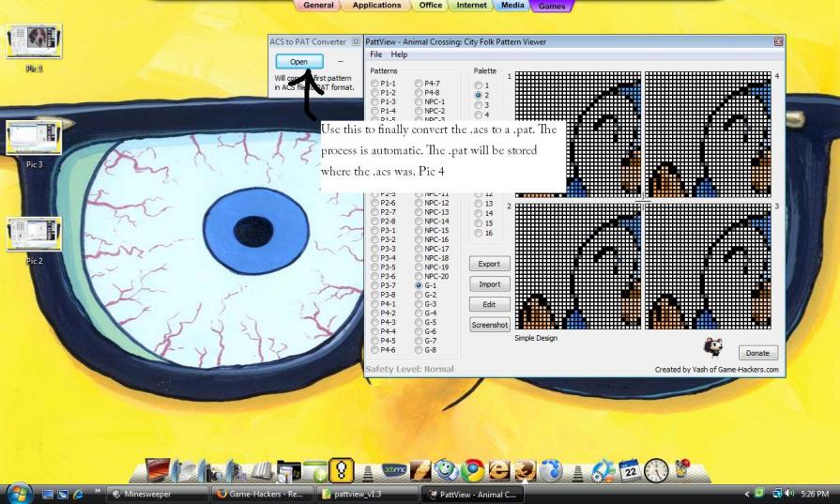840x504 pixels.
Task: Open the media library folder dock icon
Action: [289, 471]
